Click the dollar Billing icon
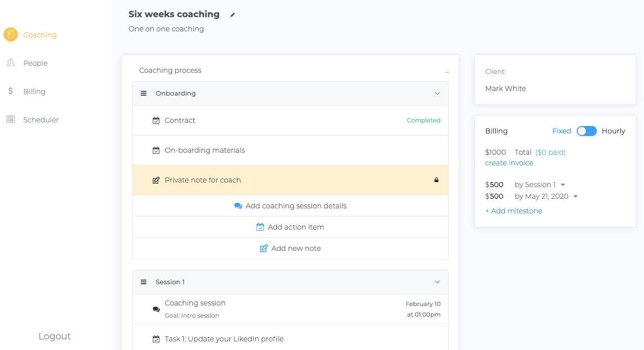This screenshot has width=644, height=350. [11, 91]
